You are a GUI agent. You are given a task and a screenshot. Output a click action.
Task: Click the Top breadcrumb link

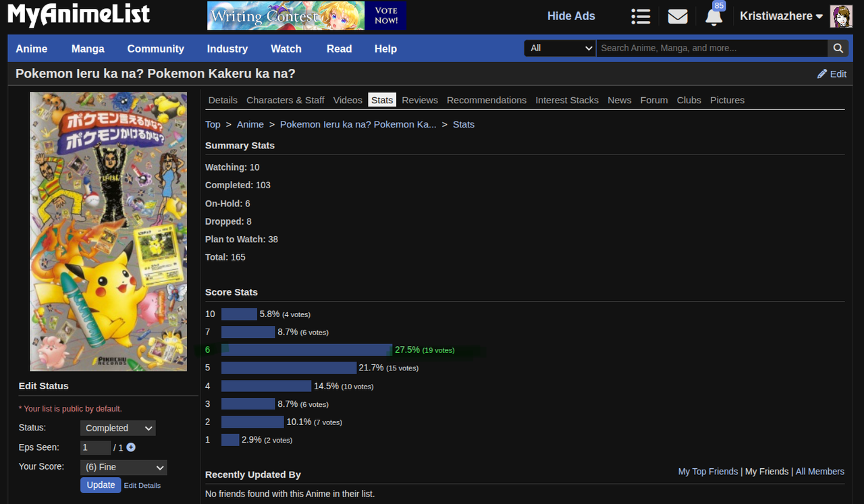click(x=213, y=124)
